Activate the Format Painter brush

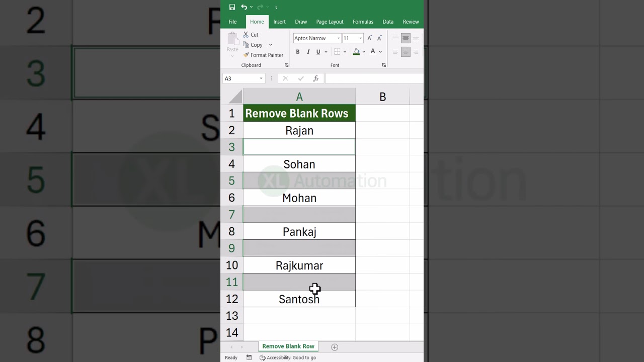(263, 55)
